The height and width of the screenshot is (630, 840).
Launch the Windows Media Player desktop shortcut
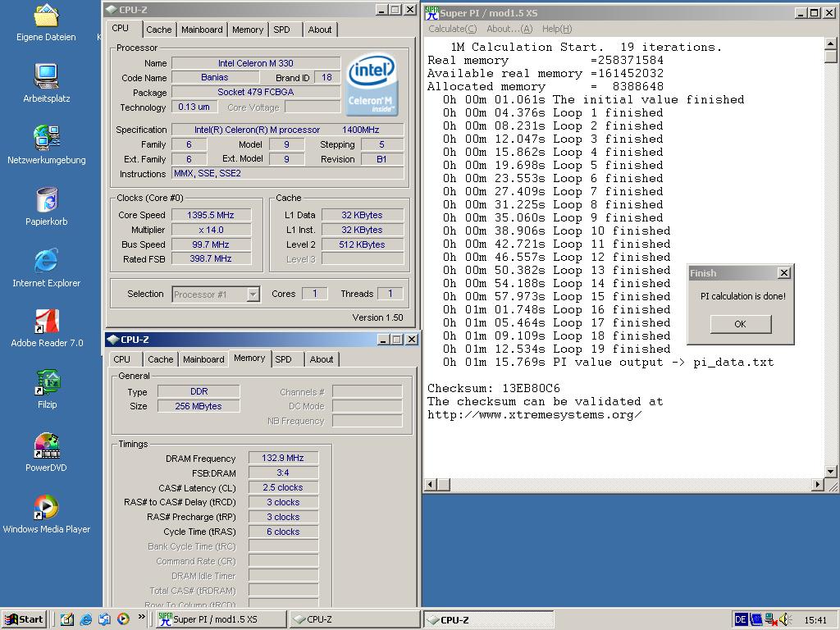(46, 507)
